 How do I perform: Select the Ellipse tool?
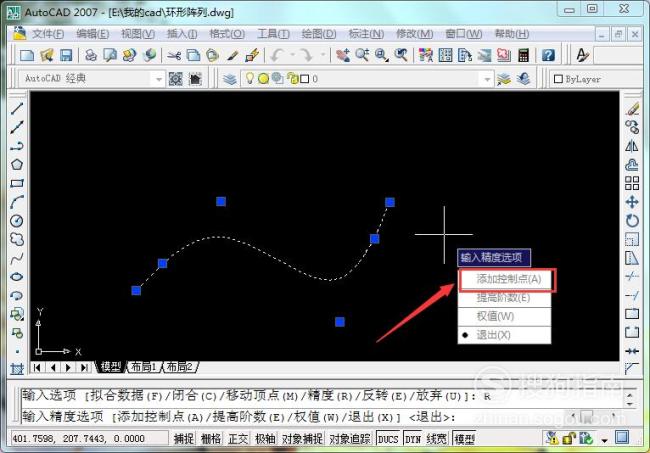(17, 277)
